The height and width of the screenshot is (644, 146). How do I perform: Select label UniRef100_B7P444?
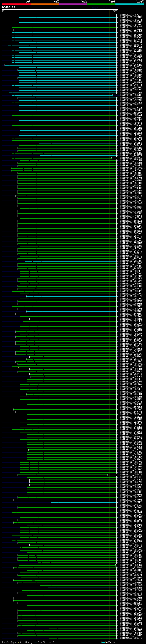tap(131, 580)
